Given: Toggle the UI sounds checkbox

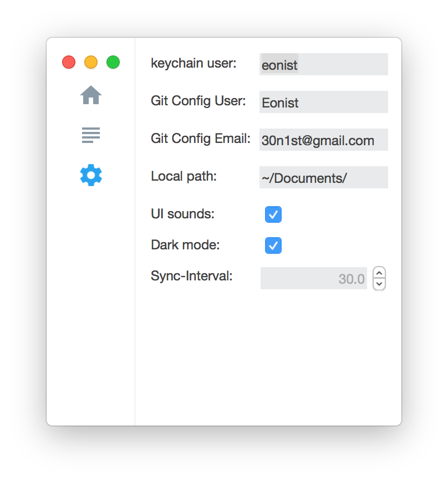Looking at the screenshot, I should (x=273, y=214).
